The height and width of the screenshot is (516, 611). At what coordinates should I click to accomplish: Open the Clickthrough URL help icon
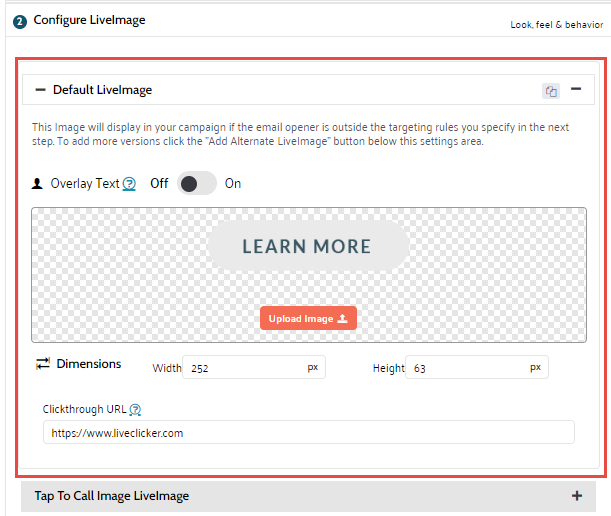(135, 410)
